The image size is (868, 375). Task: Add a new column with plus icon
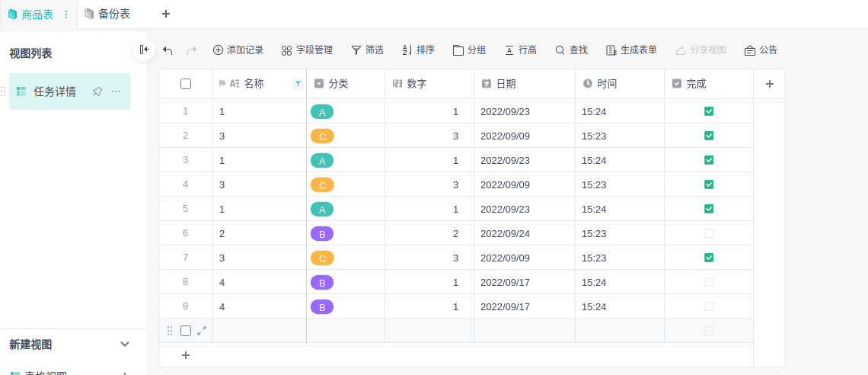(769, 84)
